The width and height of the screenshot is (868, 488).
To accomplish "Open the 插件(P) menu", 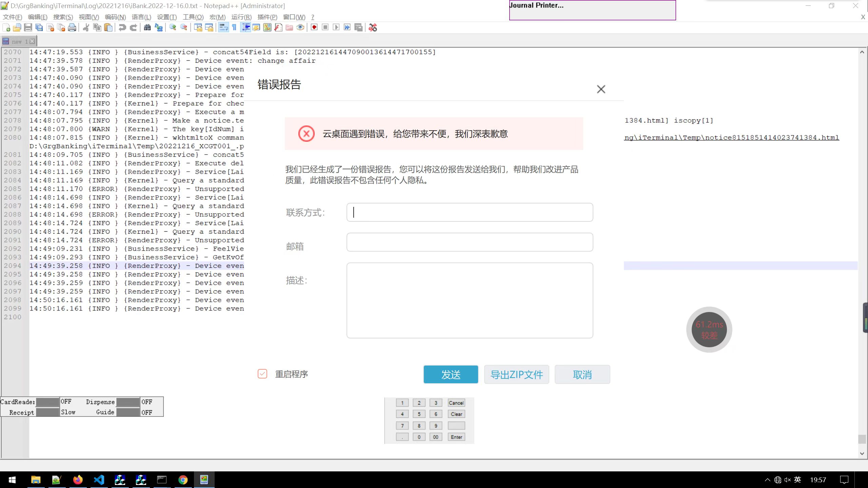I will (x=267, y=17).
